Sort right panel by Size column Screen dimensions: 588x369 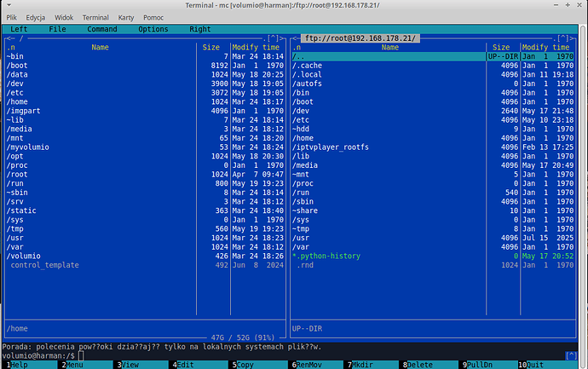pyautogui.click(x=501, y=47)
